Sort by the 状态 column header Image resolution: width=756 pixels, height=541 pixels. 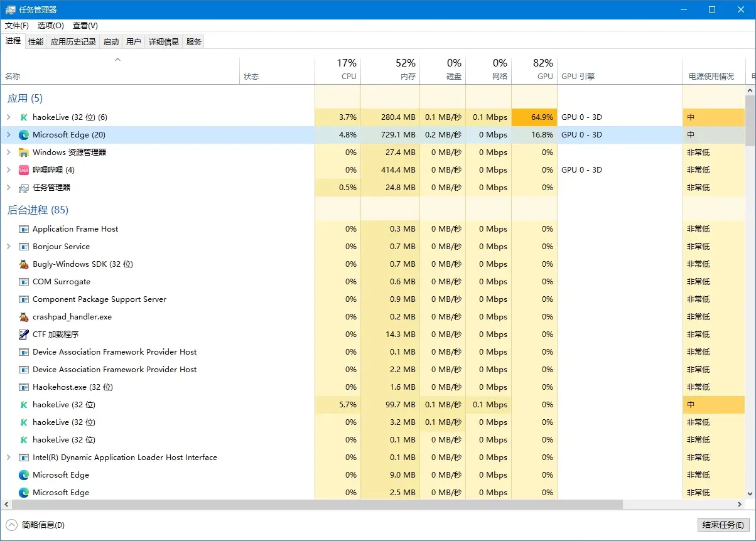(277, 70)
